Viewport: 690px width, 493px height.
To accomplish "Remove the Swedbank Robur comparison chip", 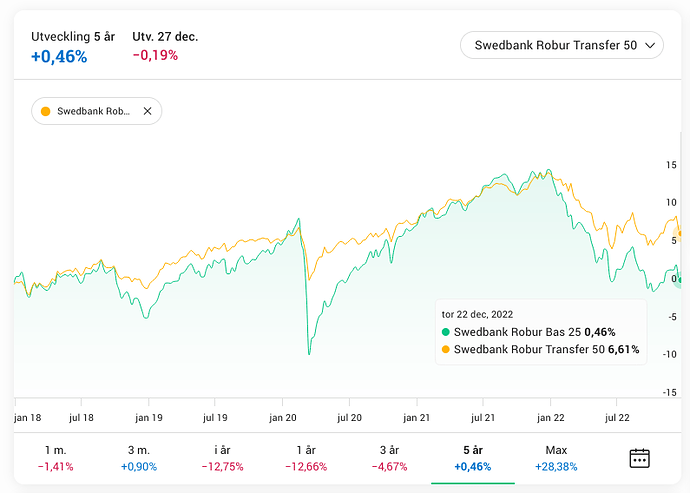I will point(147,111).
